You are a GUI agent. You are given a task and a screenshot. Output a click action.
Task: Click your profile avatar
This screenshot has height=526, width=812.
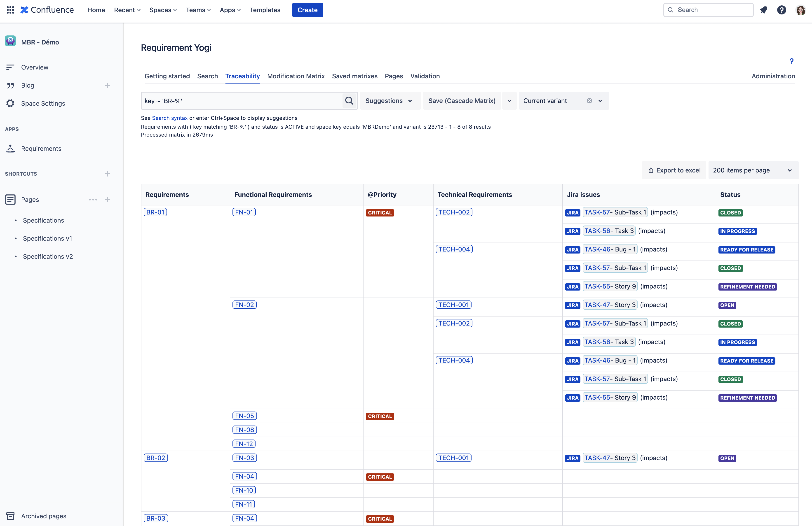(800, 10)
